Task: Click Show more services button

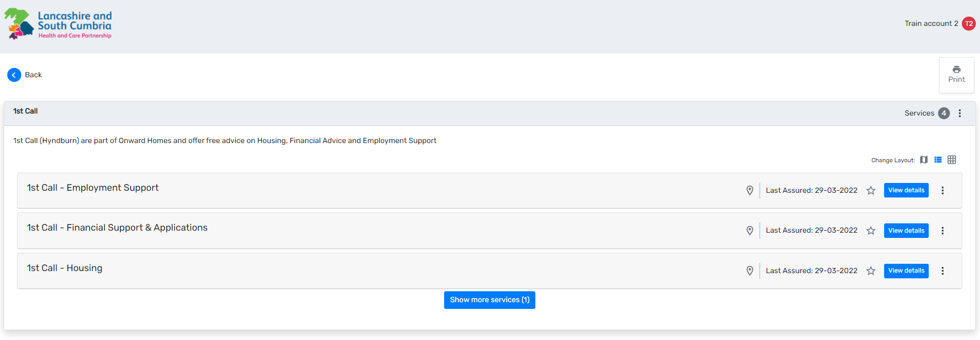Action: click(489, 300)
